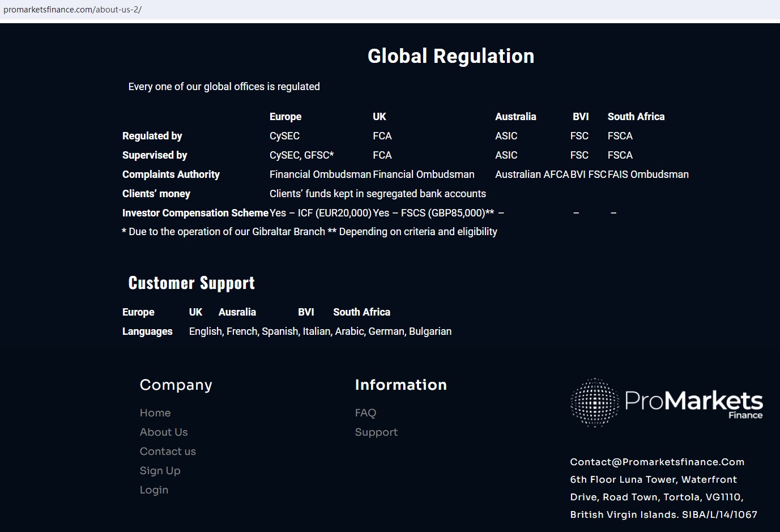Click the Investor Compensation Scheme row label

195,213
